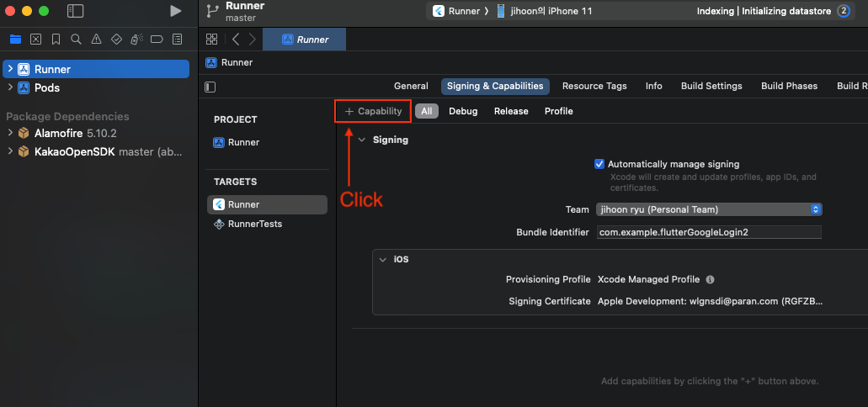Click the Indexing status text
This screenshot has height=407, width=868.
764,11
